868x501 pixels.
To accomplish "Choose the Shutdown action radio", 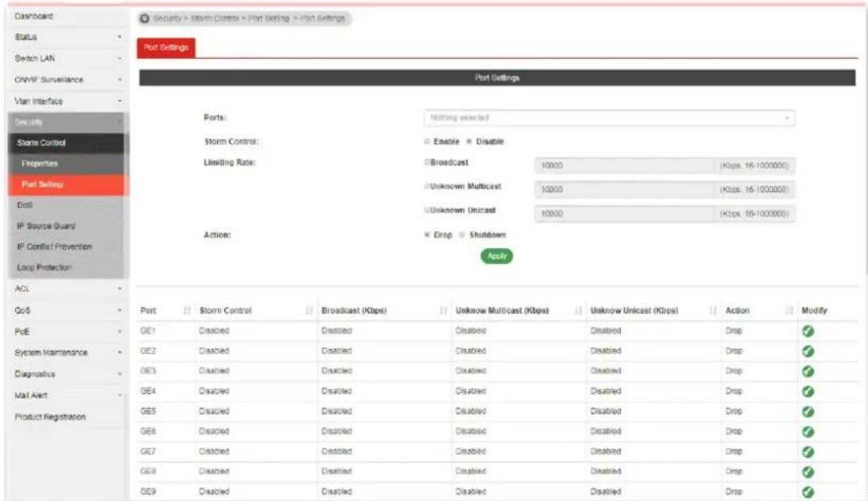I will (x=461, y=235).
